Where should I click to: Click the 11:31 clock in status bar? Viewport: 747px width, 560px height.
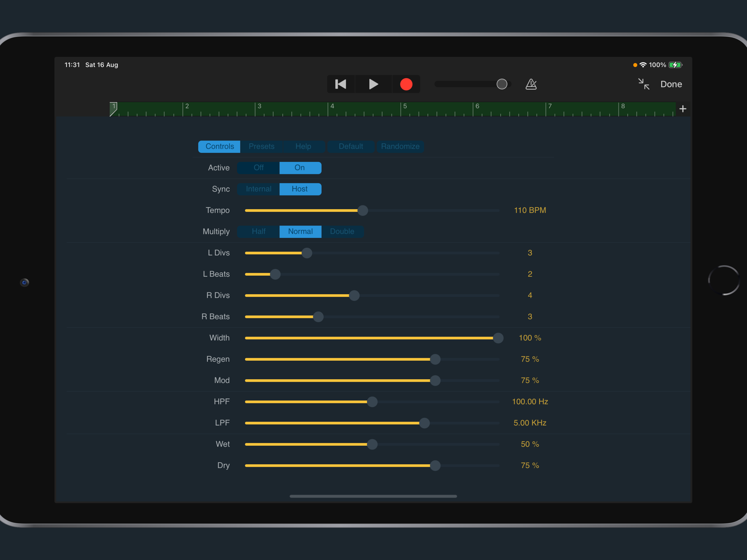pos(72,65)
